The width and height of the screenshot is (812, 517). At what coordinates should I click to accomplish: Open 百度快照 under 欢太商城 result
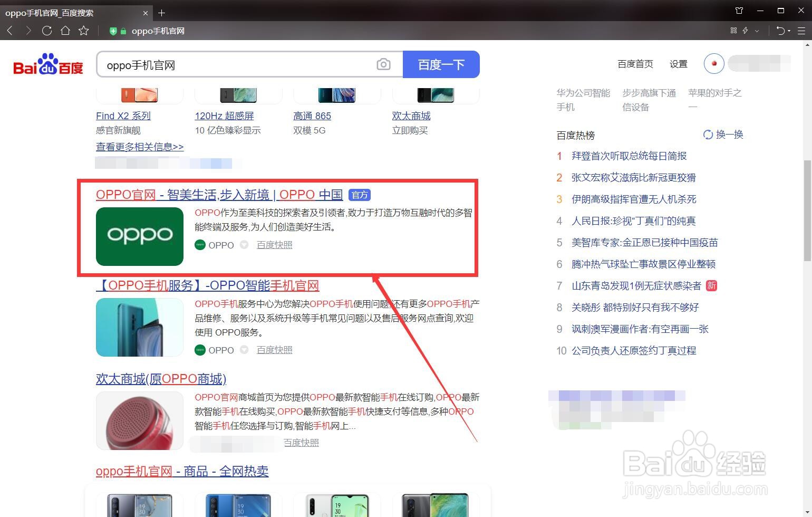click(301, 443)
